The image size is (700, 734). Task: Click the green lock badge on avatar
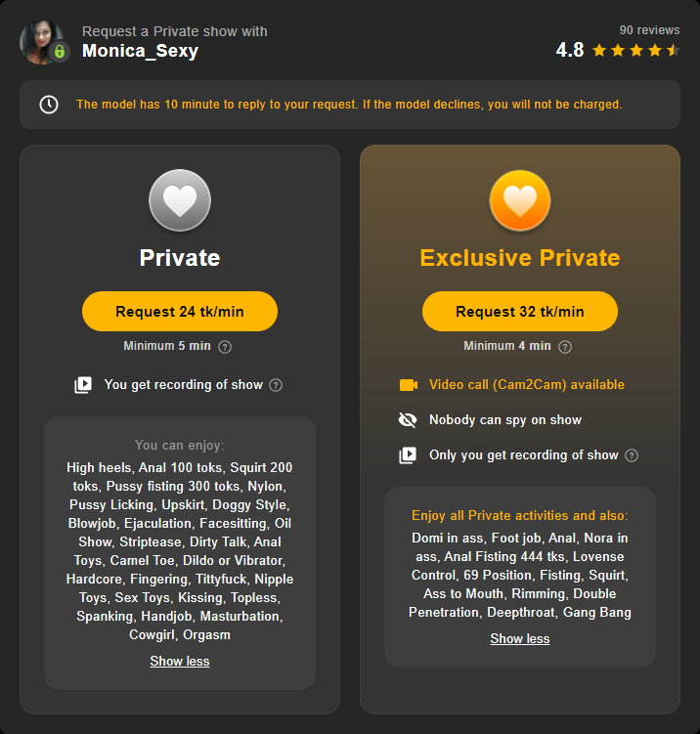[60, 51]
